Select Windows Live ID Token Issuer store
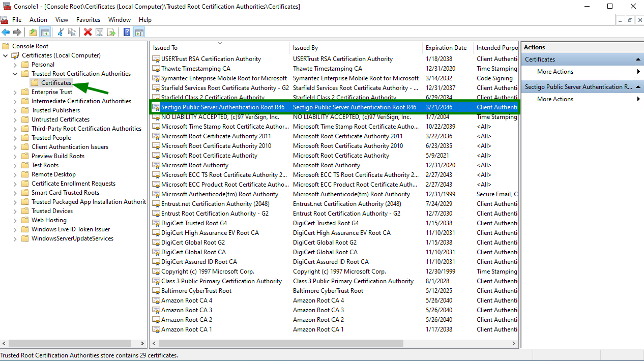 [x=70, y=229]
